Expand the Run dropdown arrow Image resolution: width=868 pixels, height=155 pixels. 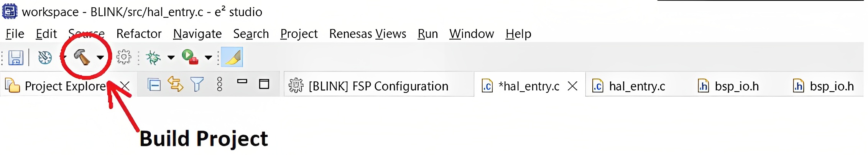[208, 58]
